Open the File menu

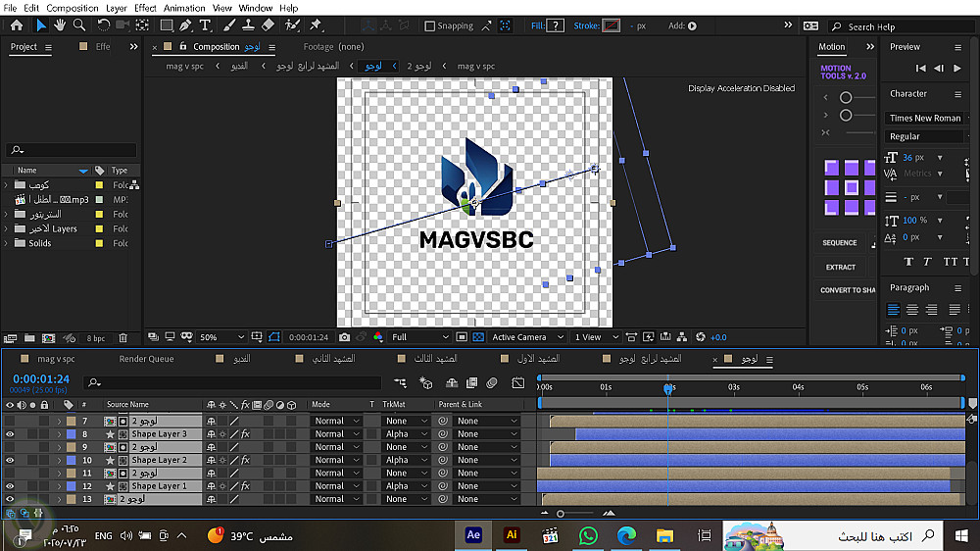[10, 8]
